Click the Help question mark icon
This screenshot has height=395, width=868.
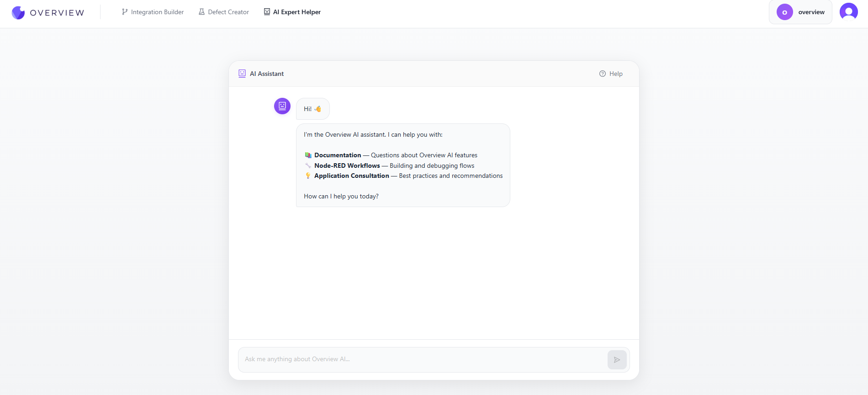point(603,74)
